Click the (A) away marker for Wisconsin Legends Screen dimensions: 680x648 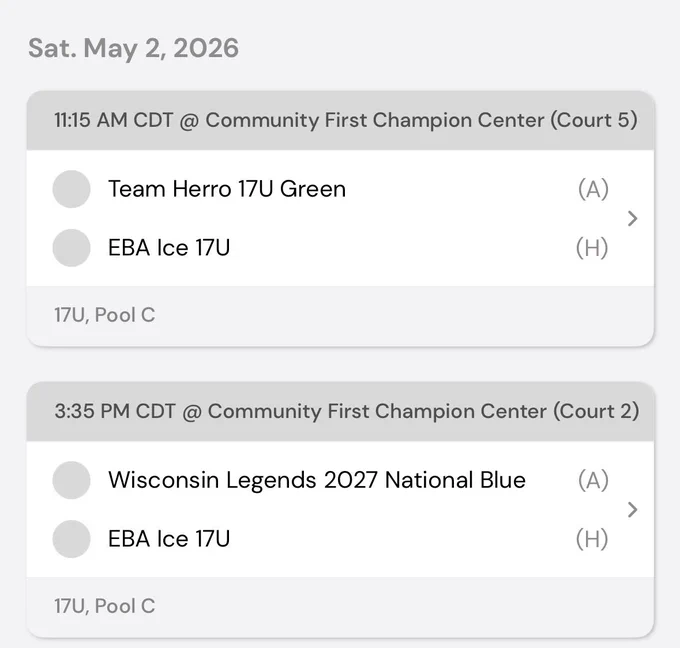coord(593,480)
